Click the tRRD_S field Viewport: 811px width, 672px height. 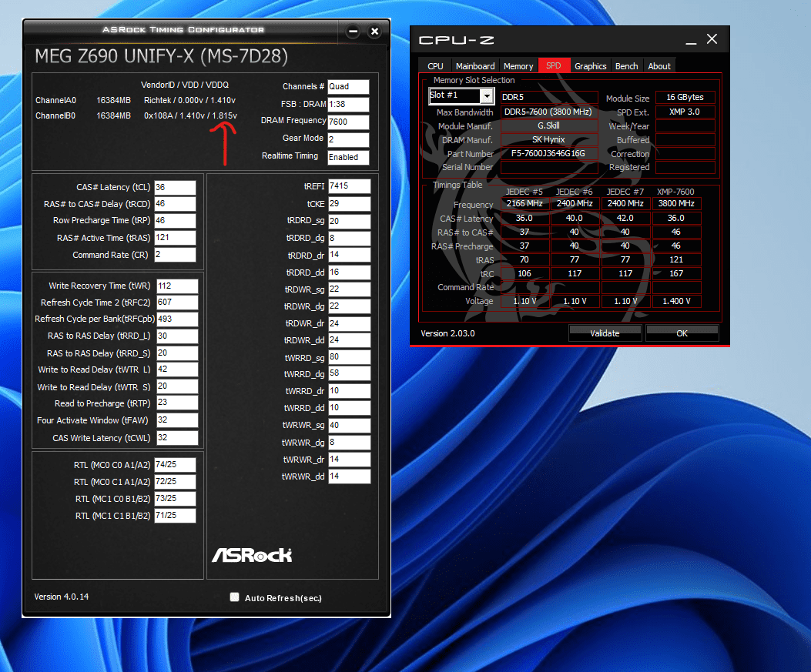point(177,353)
